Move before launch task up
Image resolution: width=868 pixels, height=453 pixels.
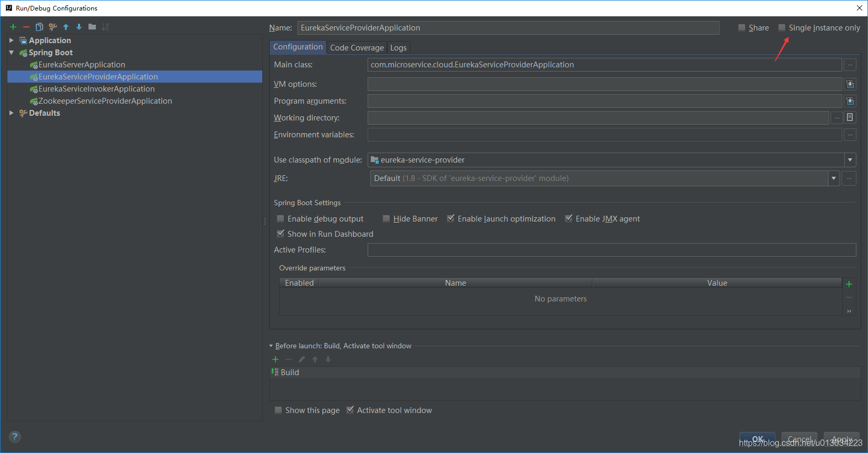tap(315, 359)
